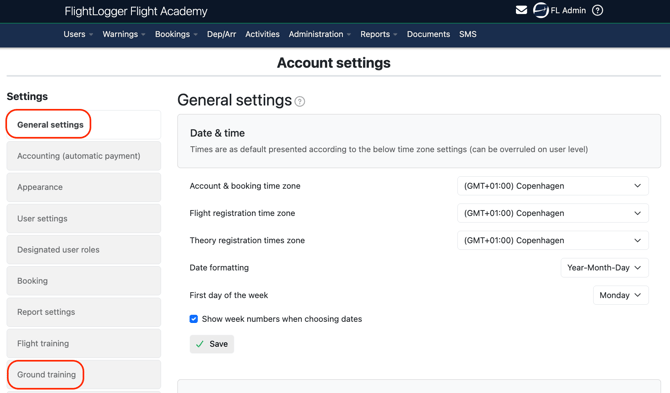Expand the Bookings menu
Image resolution: width=670 pixels, height=393 pixels.
[176, 34]
